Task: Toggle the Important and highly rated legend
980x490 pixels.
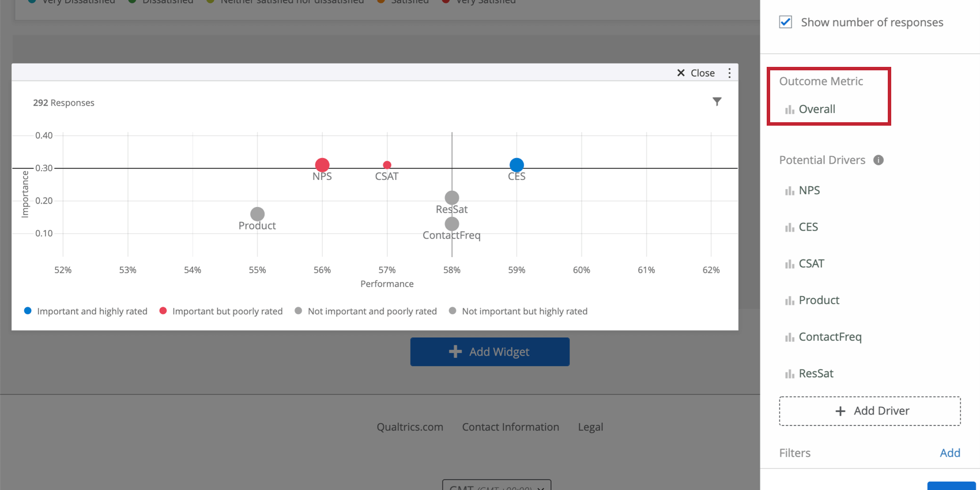Action: pyautogui.click(x=85, y=311)
